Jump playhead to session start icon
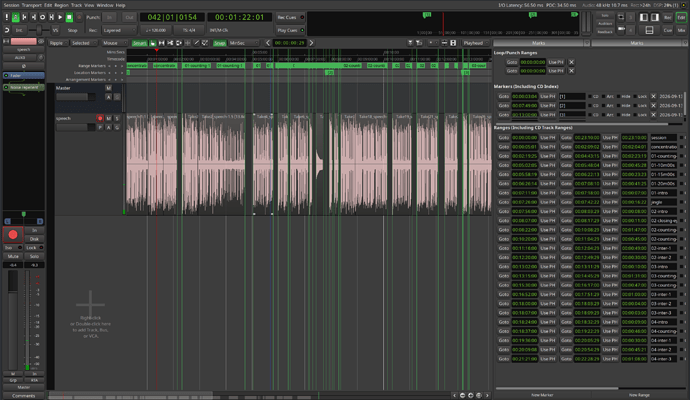This screenshot has width=690, height=400. 25,17
